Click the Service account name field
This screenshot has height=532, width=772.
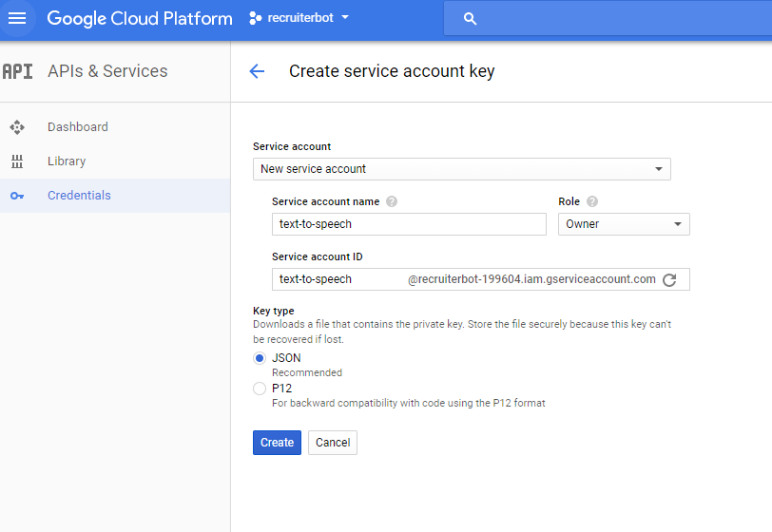tap(409, 224)
